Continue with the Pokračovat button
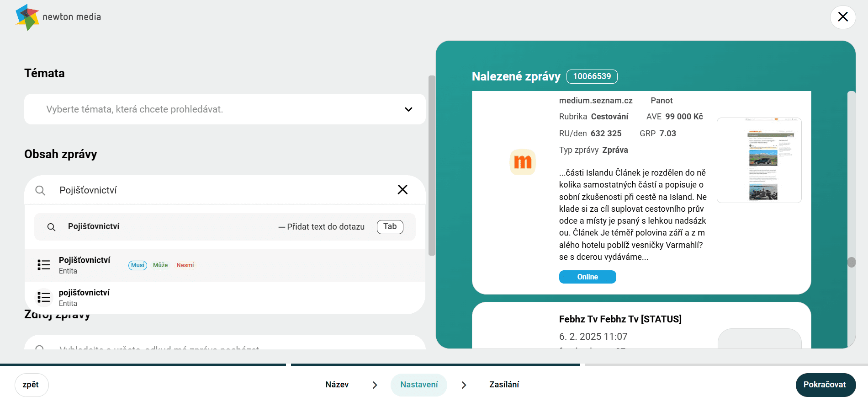The width and height of the screenshot is (868, 402). (826, 385)
